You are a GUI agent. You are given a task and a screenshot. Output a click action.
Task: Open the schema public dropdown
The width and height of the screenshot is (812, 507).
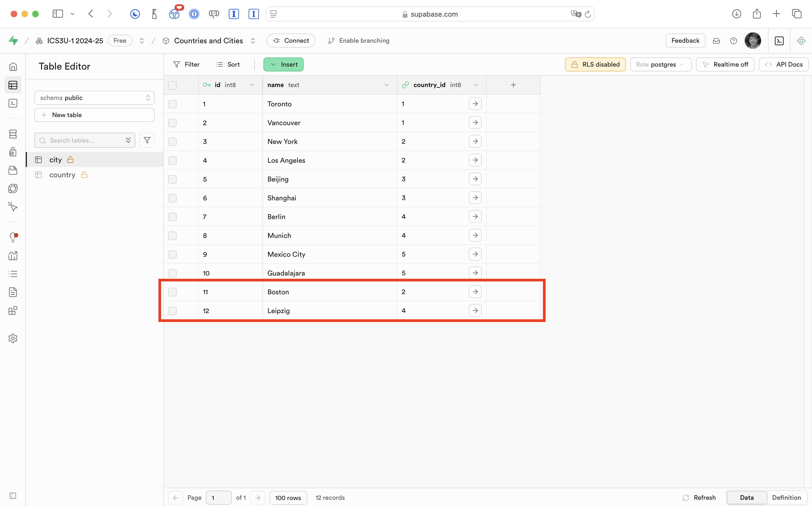[94, 97]
